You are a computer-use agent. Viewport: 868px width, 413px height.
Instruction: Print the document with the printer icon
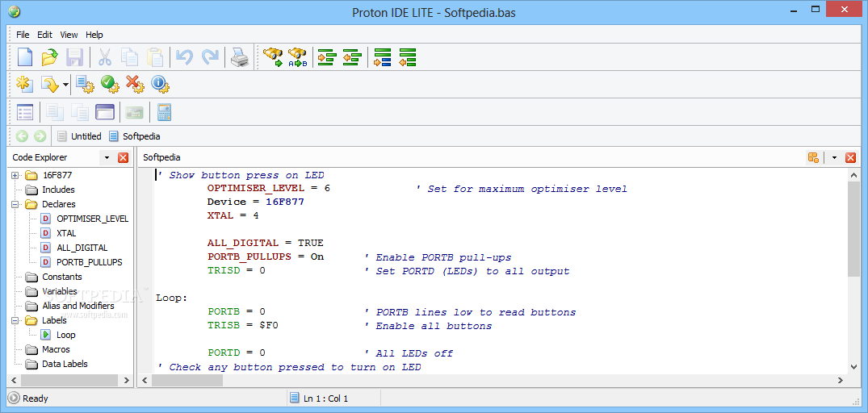240,57
